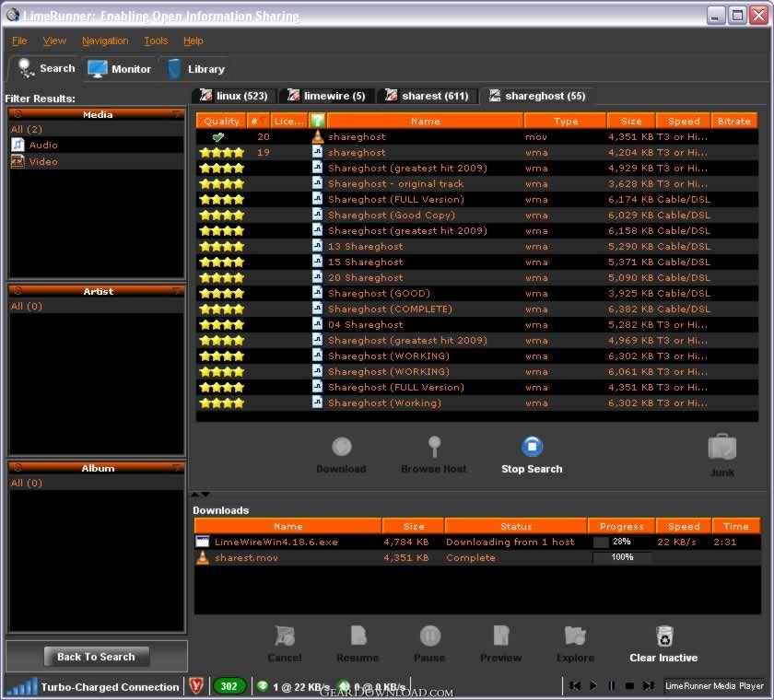
Task: Click the green 302 indicator badge
Action: coord(229,686)
